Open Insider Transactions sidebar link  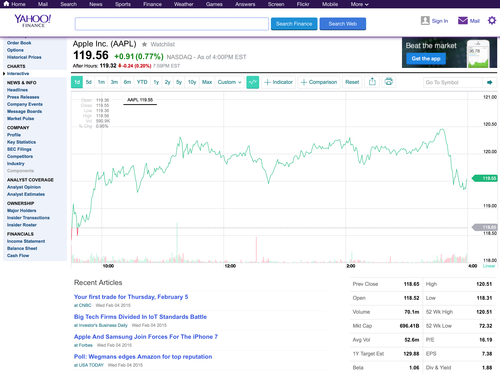coord(28,218)
